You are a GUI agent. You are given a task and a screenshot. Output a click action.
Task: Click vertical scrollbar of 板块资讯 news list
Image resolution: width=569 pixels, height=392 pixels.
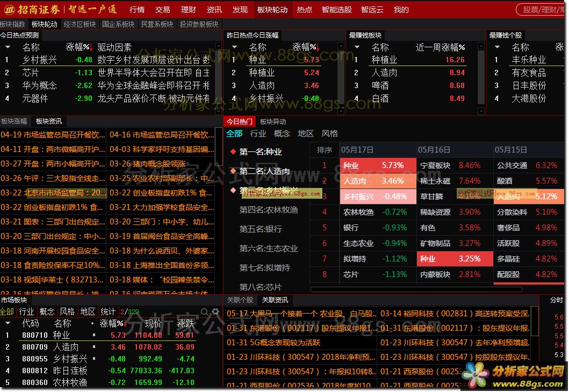[219, 146]
